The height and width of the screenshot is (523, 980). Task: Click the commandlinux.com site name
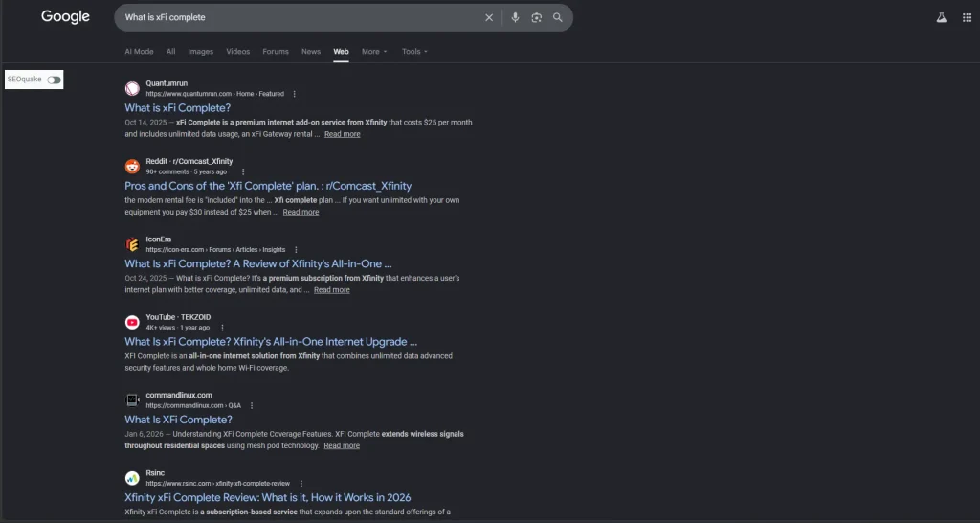179,395
